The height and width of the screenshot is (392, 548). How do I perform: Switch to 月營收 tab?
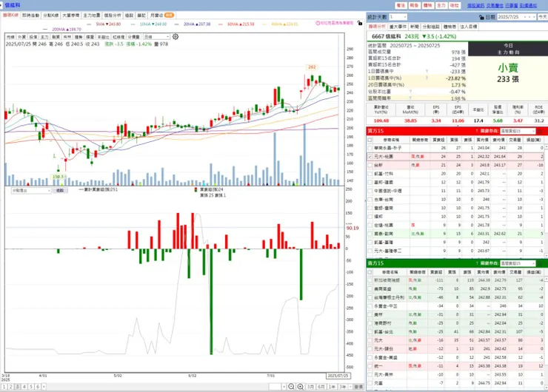tap(161, 16)
